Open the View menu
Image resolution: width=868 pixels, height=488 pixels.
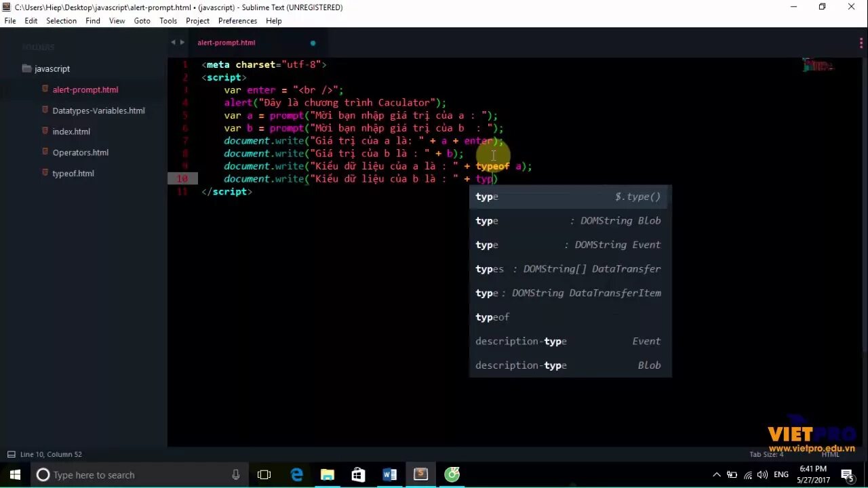[x=117, y=21]
